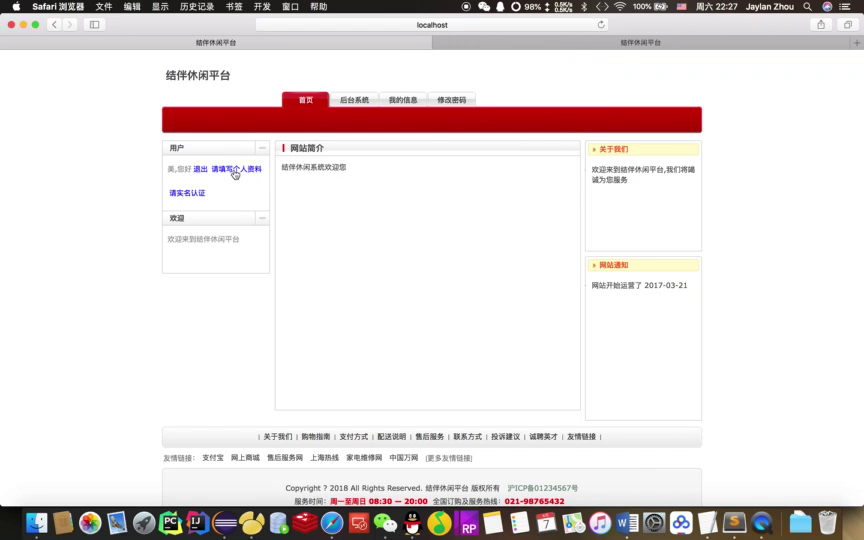The width and height of the screenshot is (864, 540).
Task: Open 投诉建议 footer link
Action: (506, 436)
